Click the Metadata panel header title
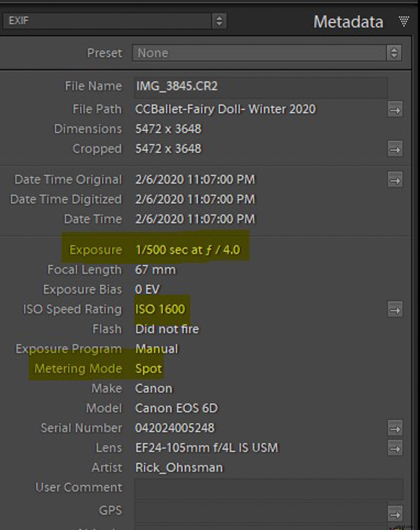The image size is (420, 530). (348, 22)
